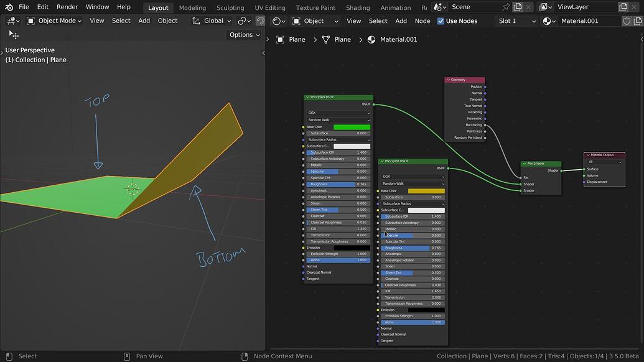644x362 pixels.
Task: Click the Scene browse icon
Action: pos(440,7)
